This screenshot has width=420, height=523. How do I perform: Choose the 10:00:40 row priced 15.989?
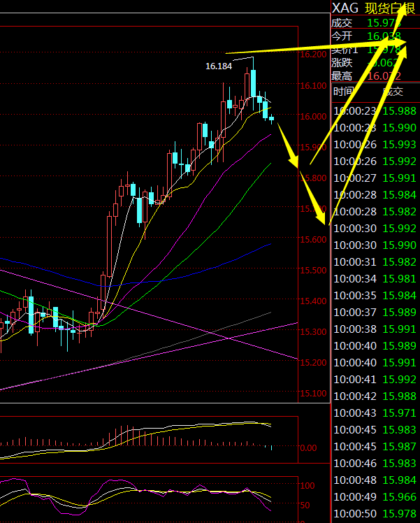click(375, 346)
